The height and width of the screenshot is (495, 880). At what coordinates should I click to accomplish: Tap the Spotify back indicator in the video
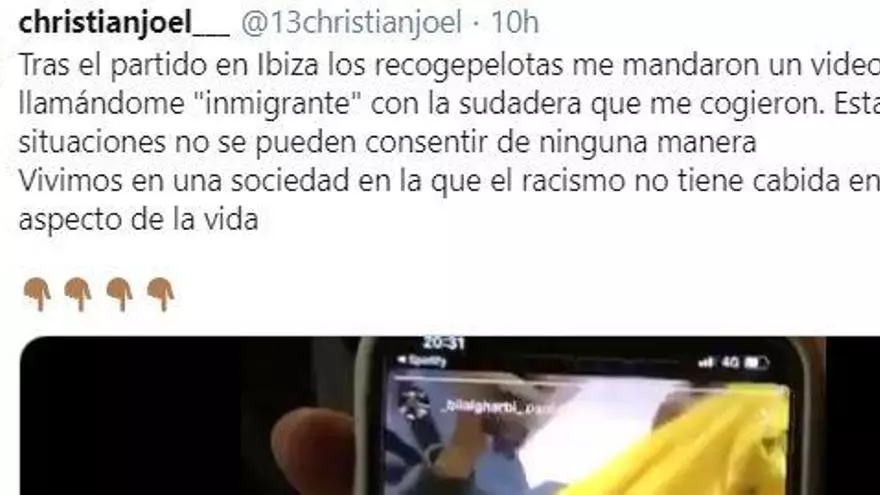click(421, 361)
